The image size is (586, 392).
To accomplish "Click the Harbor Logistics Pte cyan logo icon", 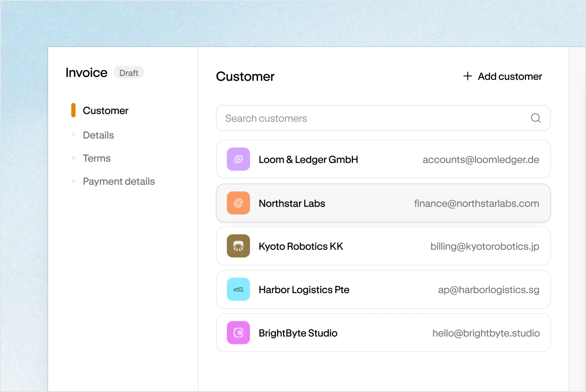I will pyautogui.click(x=238, y=289).
